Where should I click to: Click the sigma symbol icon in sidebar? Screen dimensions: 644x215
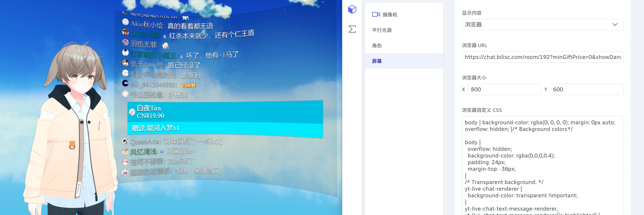click(352, 29)
